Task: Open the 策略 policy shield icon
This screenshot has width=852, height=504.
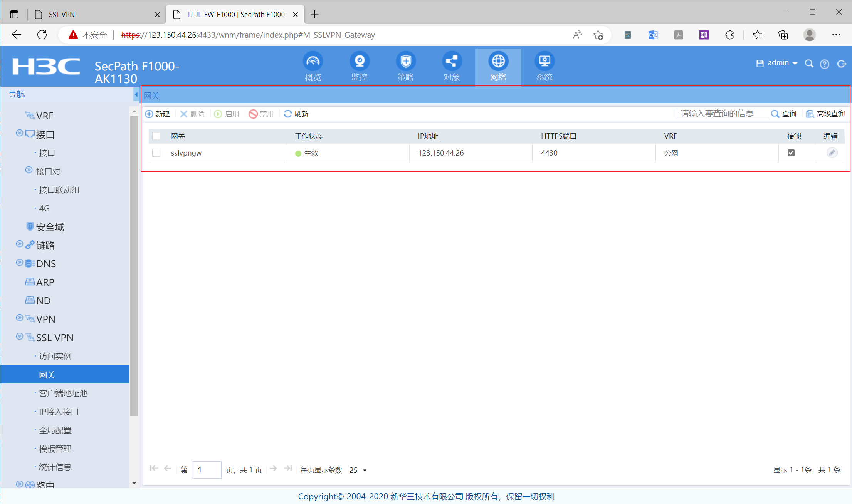Action: click(x=405, y=62)
